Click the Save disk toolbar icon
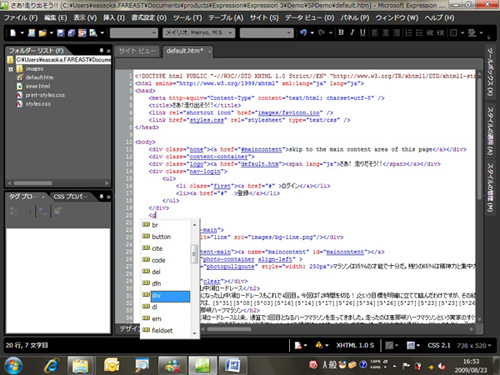Viewport: 500px width, 375px height. click(x=60, y=33)
